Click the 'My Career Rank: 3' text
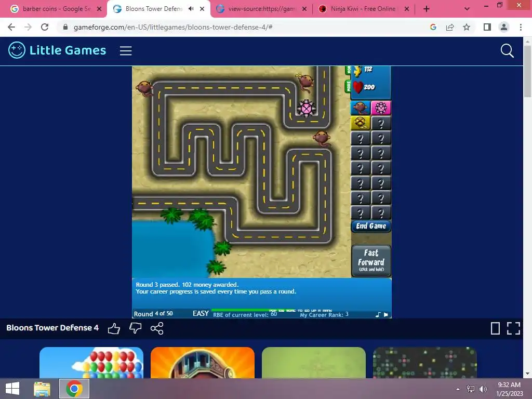 click(x=324, y=314)
